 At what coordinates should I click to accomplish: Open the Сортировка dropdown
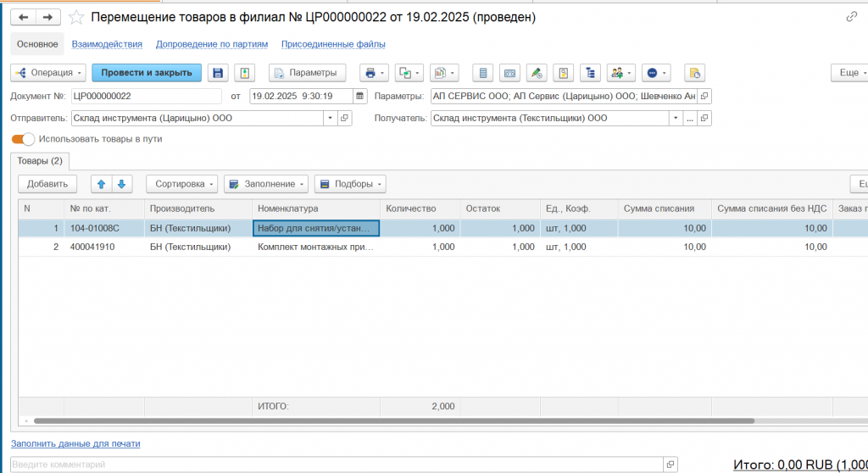pyautogui.click(x=181, y=184)
